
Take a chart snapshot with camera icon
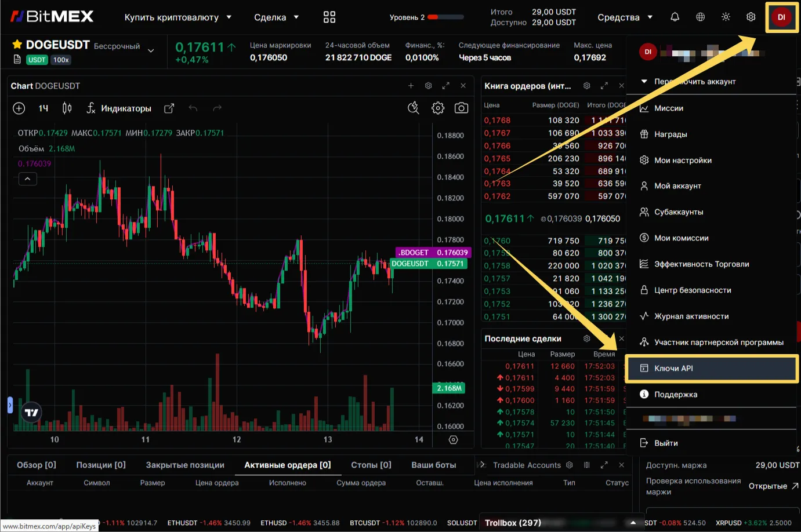pyautogui.click(x=461, y=108)
